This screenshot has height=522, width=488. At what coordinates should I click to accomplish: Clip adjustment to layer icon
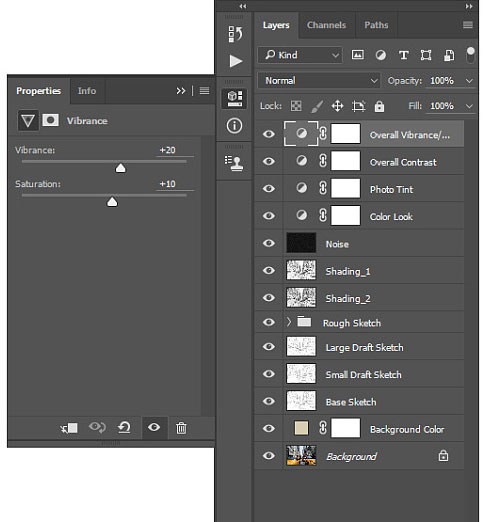coord(69,428)
